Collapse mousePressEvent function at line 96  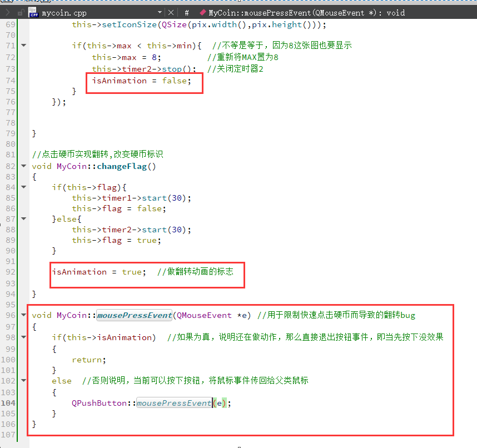[24, 315]
